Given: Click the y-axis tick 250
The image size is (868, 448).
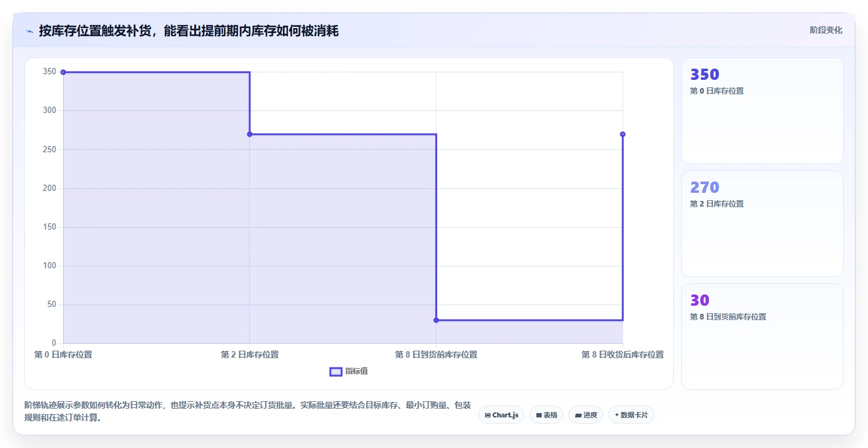Looking at the screenshot, I should [49, 149].
